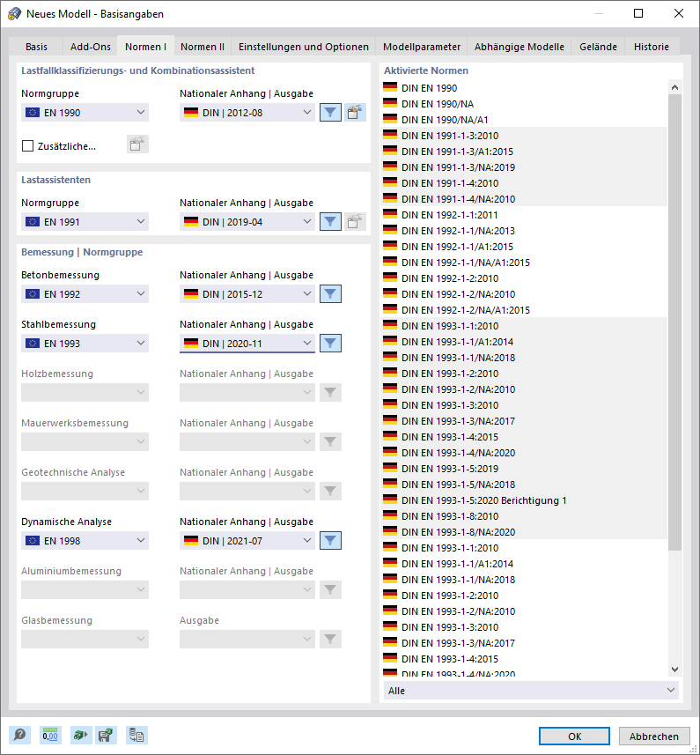Viewport: 700px width, 755px height.
Task: Open the EN 1993 Stahlbemessung dropdown
Action: click(85, 344)
